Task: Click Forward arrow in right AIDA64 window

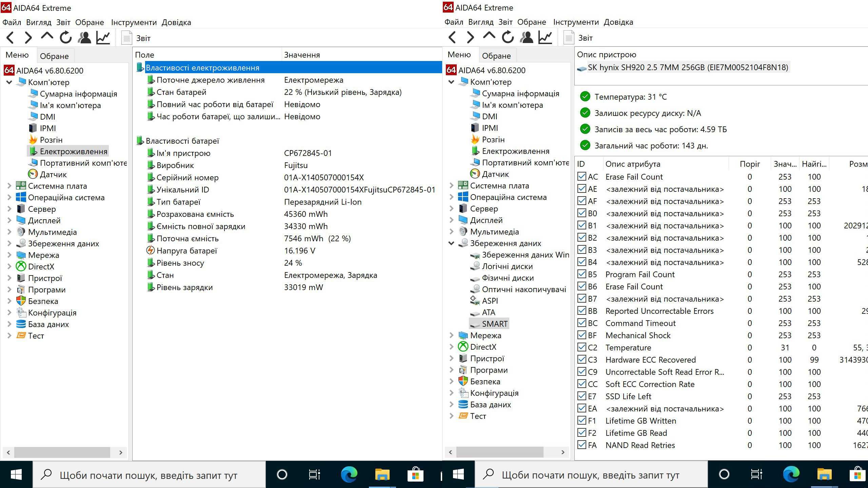Action: [471, 37]
